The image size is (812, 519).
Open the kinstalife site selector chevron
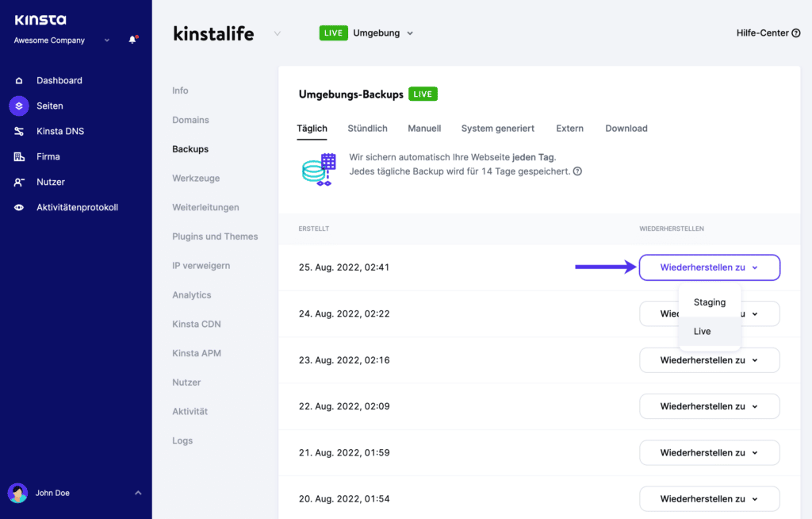pos(277,33)
